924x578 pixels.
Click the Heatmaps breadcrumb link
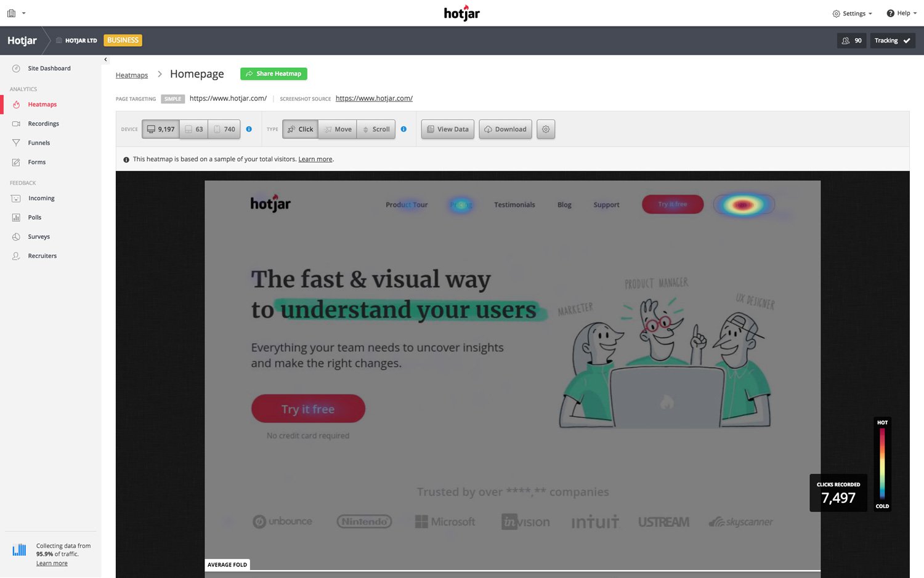[132, 75]
